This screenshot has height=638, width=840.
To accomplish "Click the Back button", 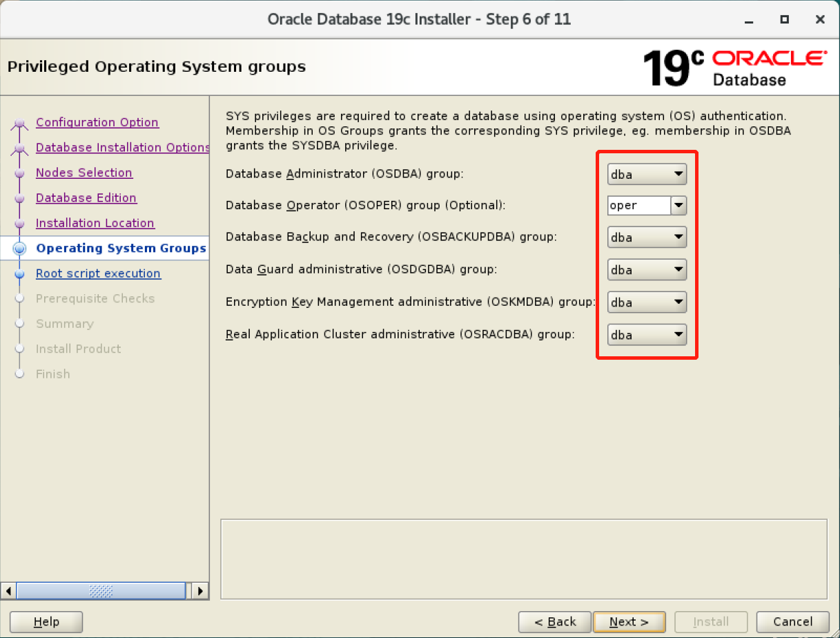I will [555, 622].
